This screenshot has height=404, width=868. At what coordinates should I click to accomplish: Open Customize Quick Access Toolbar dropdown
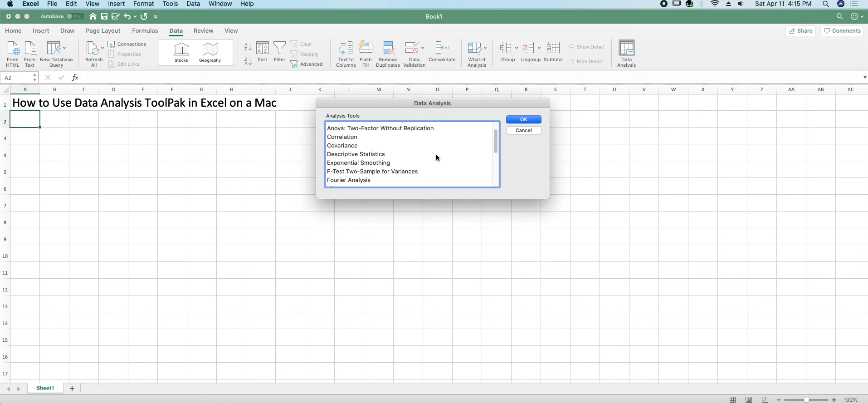click(156, 17)
